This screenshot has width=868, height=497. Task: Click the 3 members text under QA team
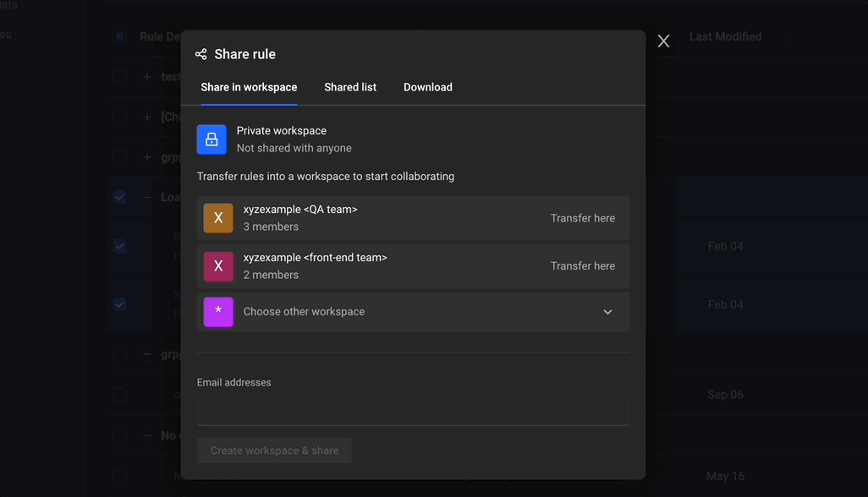[271, 227]
